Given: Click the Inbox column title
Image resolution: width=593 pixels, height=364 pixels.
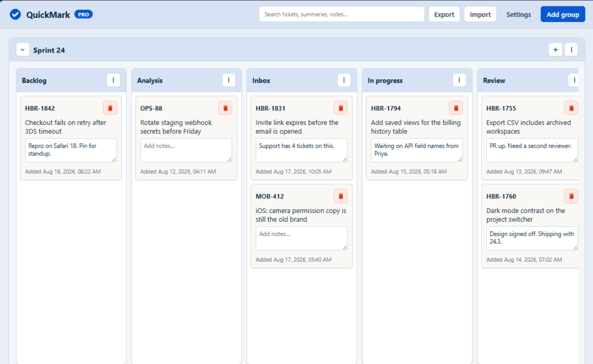Looking at the screenshot, I should pos(261,80).
